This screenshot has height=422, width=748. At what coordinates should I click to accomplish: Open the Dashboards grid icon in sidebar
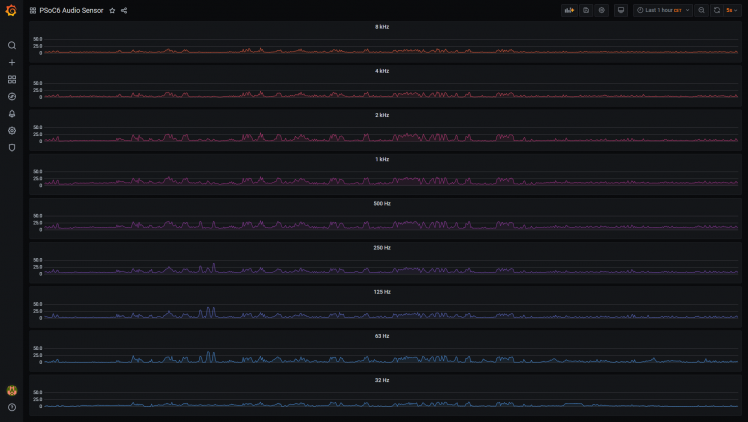click(12, 79)
